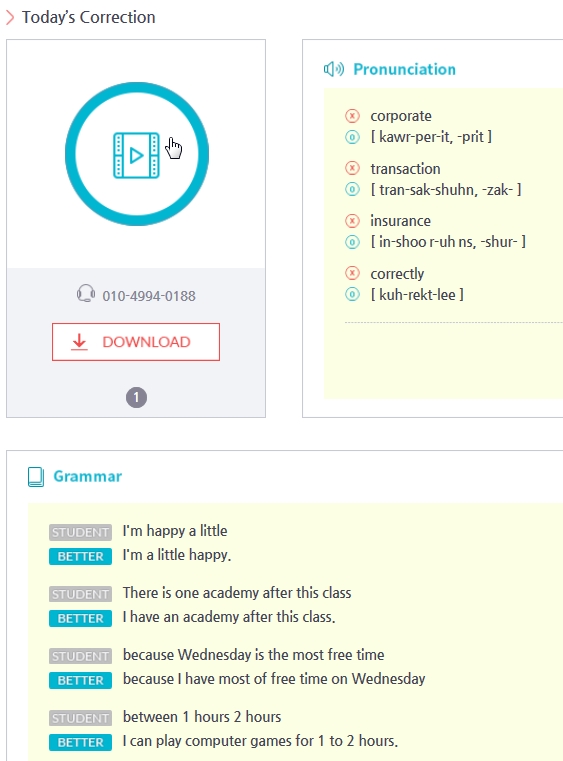Select page indicator number 1
The image size is (563, 761).
[x=136, y=397]
